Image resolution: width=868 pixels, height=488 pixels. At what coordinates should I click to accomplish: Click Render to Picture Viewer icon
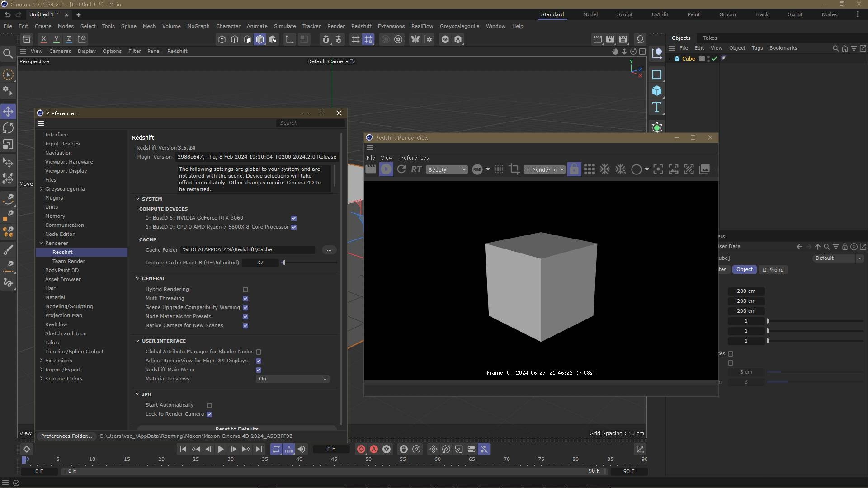click(x=610, y=39)
